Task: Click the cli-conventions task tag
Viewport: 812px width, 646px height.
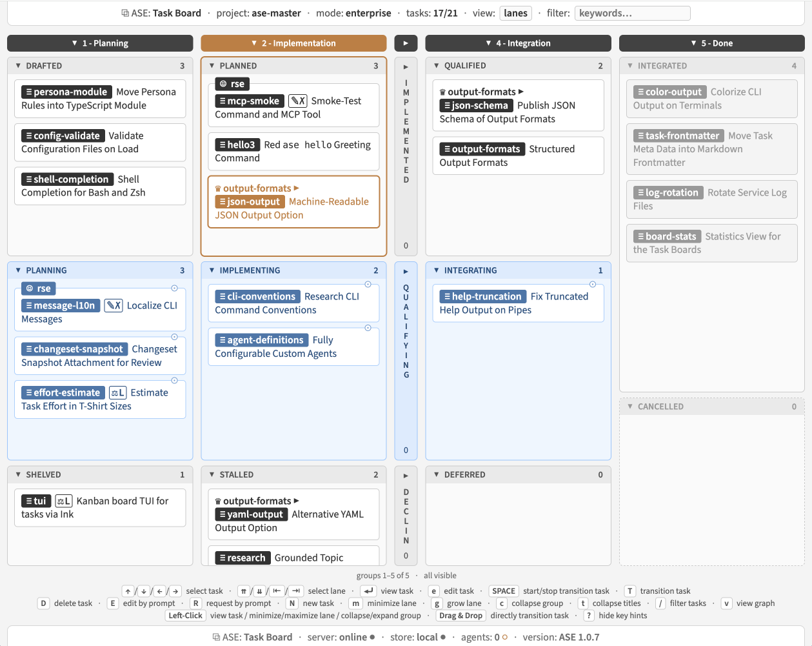Action: click(257, 296)
